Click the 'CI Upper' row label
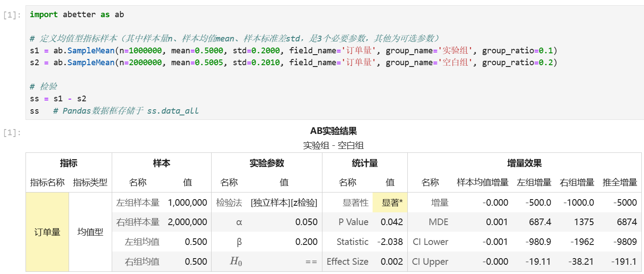The width and height of the screenshot is (644, 274). [430, 262]
